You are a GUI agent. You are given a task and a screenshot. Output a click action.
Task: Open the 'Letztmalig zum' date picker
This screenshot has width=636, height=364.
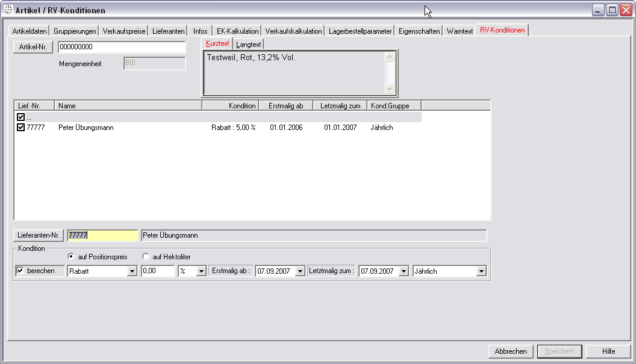404,271
